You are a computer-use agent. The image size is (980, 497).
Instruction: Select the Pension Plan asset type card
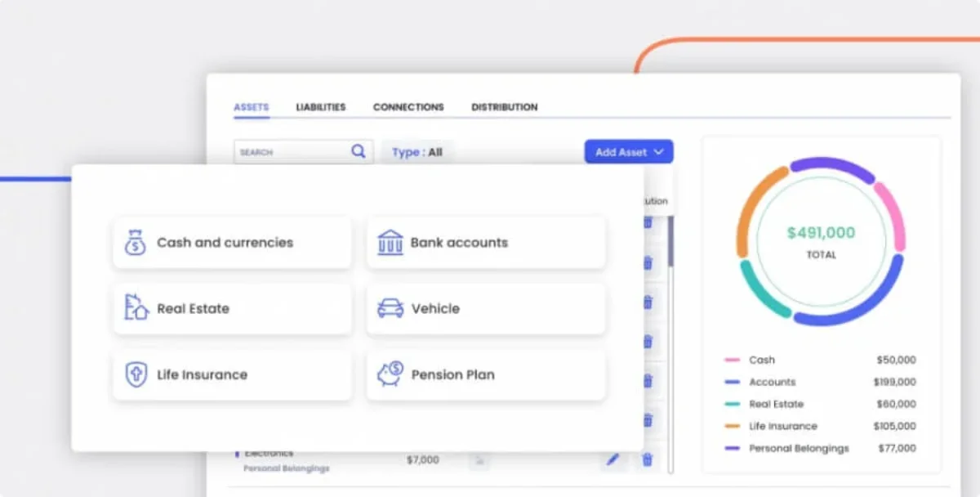pyautogui.click(x=486, y=374)
